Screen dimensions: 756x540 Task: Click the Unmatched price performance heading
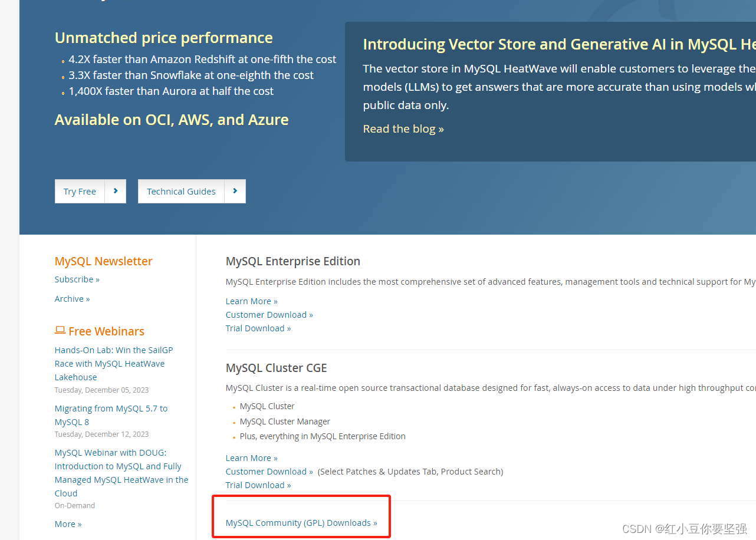[163, 38]
